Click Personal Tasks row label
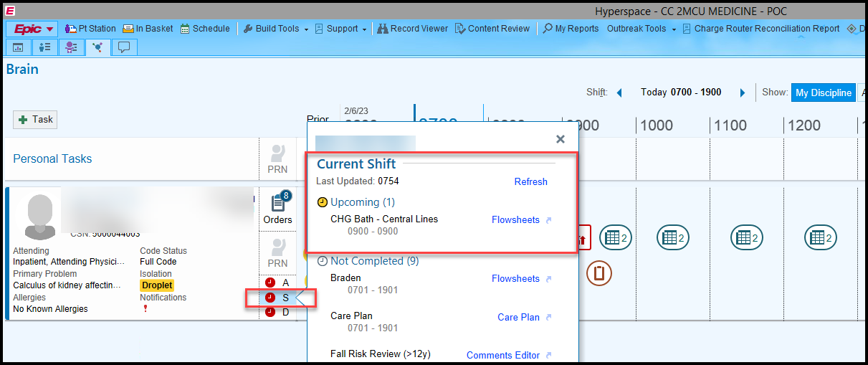868x365 pixels. click(52, 158)
